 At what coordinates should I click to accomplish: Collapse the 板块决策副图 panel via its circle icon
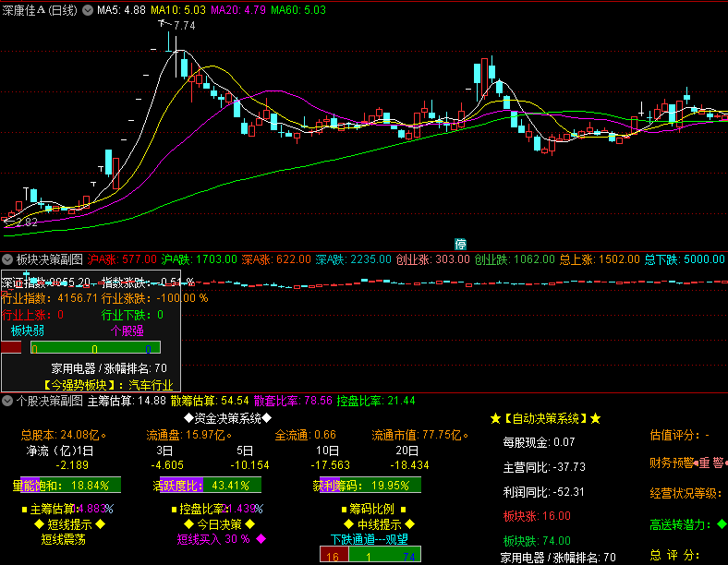7,259
